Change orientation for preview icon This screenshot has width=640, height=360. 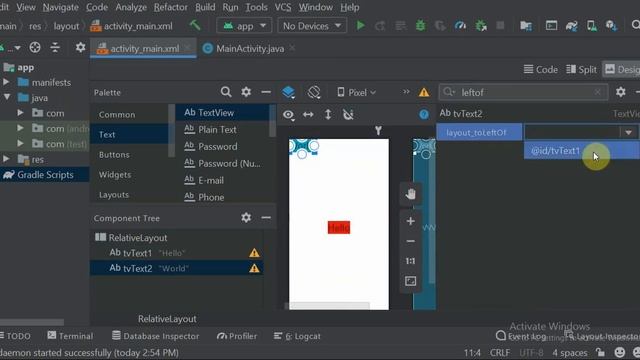pyautogui.click(x=314, y=93)
